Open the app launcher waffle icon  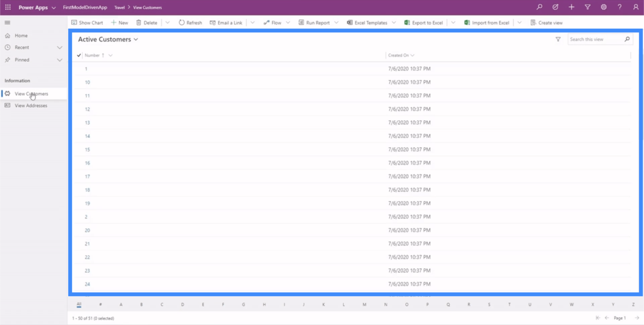(x=8, y=7)
